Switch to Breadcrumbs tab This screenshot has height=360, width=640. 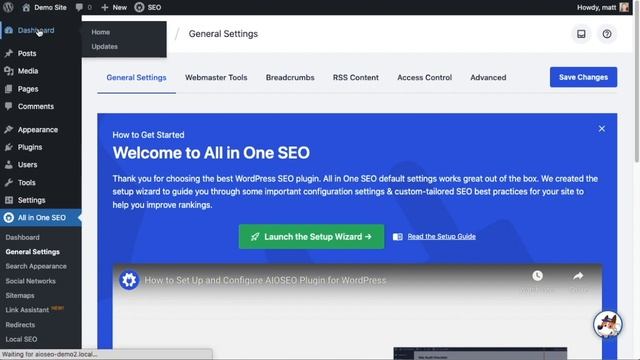[x=290, y=78]
